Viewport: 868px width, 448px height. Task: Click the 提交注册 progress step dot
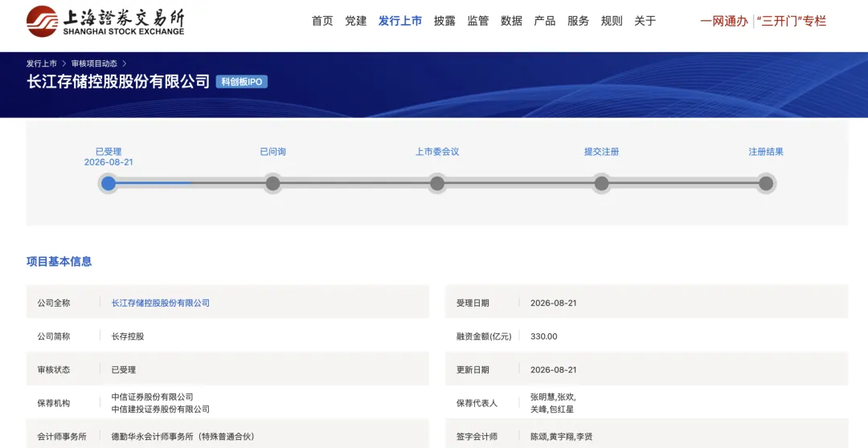602,183
